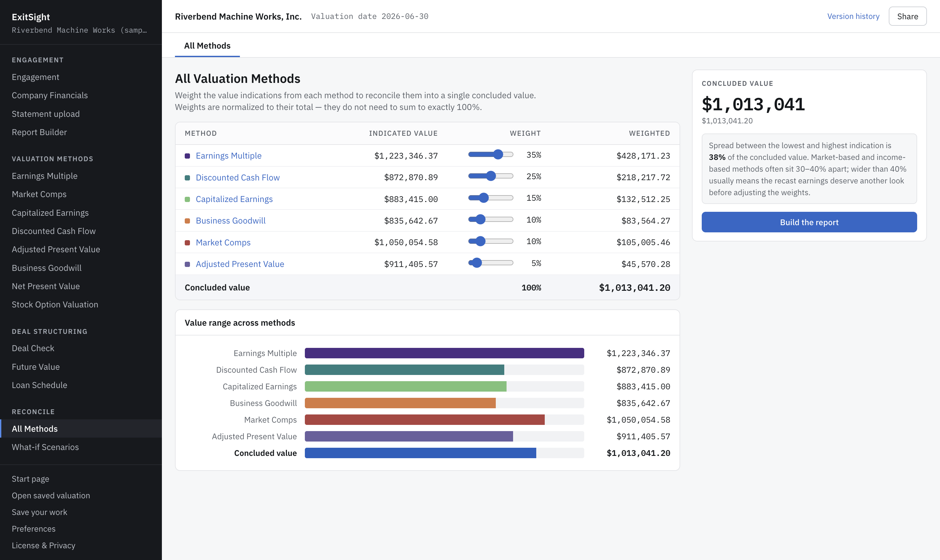940x560 pixels.
Task: Select All Methods in sidebar
Action: pyautogui.click(x=81, y=429)
